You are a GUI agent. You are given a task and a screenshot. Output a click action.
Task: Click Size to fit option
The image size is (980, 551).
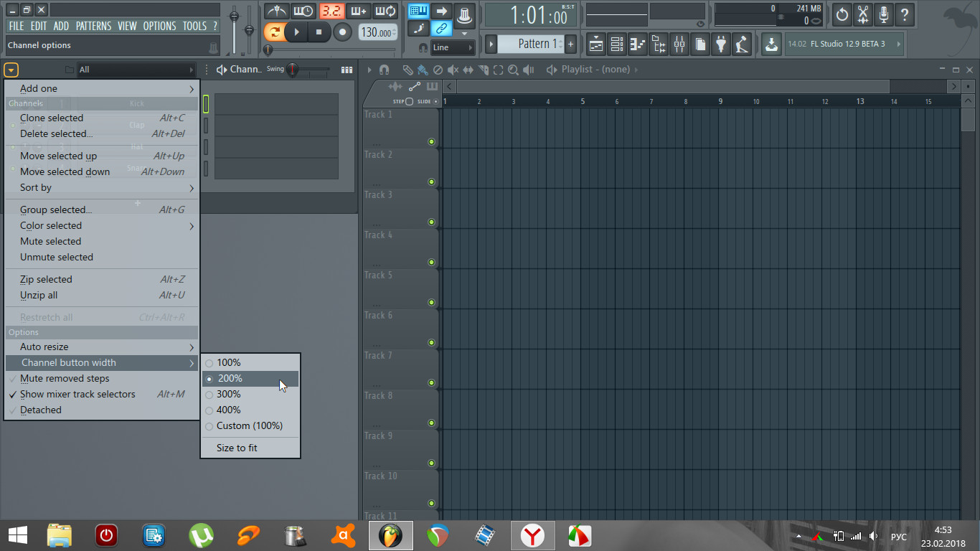tap(237, 448)
